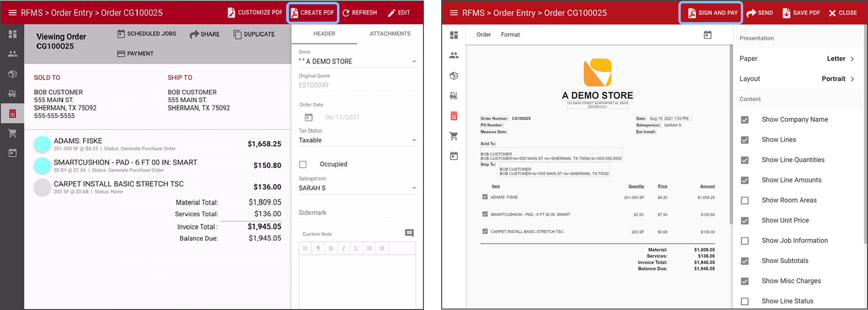This screenshot has height=310, width=868.
Task: Select the cyan circle beside ADAMS: FISKE
Action: (x=42, y=144)
